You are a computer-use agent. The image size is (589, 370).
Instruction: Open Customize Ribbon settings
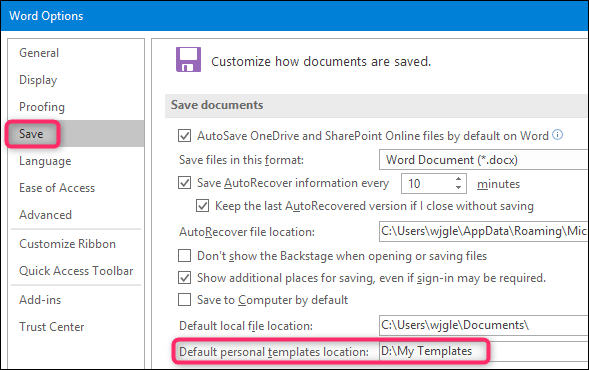point(68,244)
